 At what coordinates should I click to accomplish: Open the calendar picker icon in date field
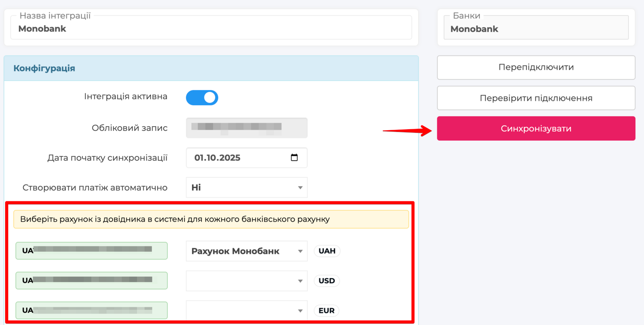pos(294,158)
